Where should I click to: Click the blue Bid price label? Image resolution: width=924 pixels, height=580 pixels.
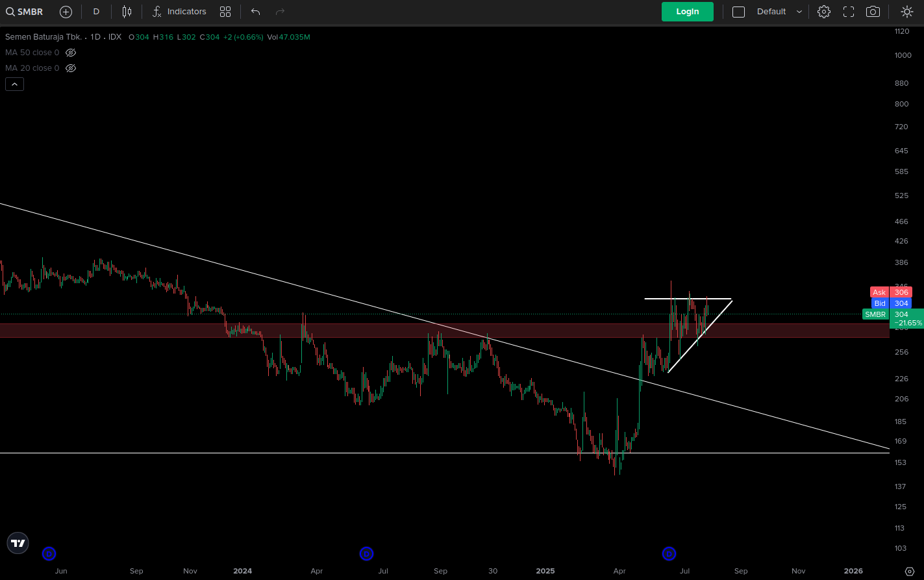(x=892, y=303)
